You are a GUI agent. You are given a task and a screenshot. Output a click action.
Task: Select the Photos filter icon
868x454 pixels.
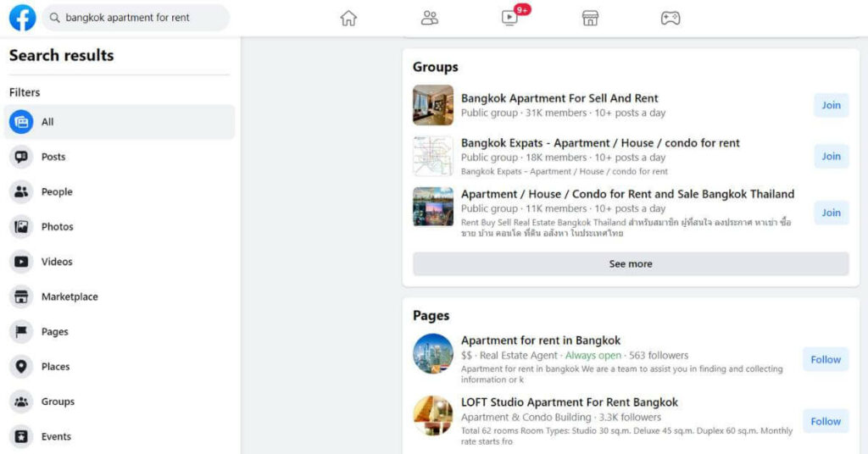[21, 227]
